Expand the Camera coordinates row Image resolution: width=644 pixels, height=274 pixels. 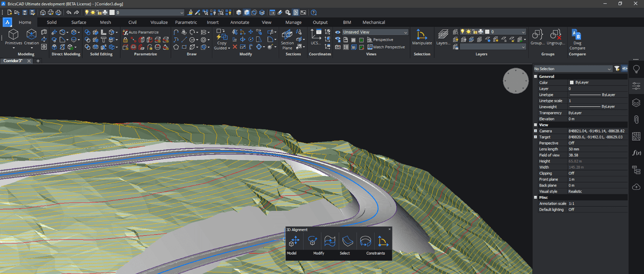(536, 131)
